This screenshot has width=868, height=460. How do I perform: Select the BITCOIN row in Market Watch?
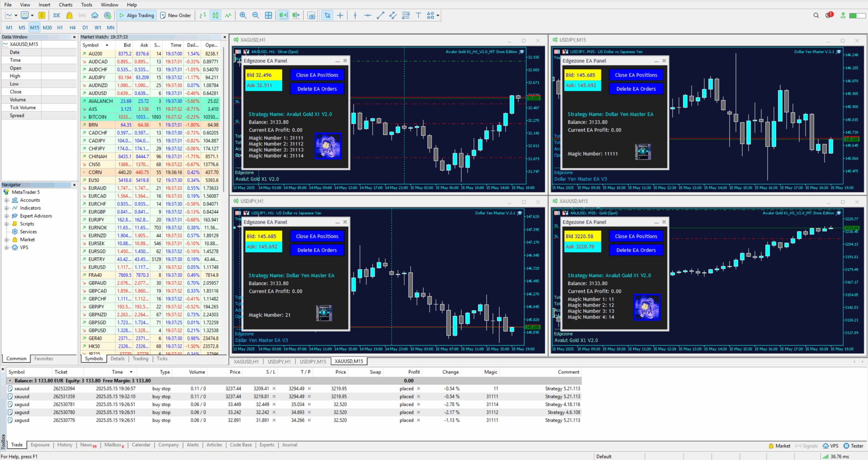tap(150, 117)
